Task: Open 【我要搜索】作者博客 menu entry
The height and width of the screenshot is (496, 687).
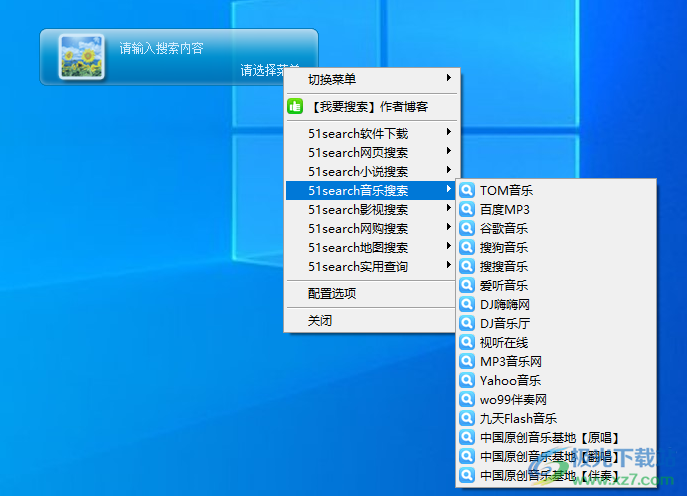Action: pyautogui.click(x=371, y=106)
